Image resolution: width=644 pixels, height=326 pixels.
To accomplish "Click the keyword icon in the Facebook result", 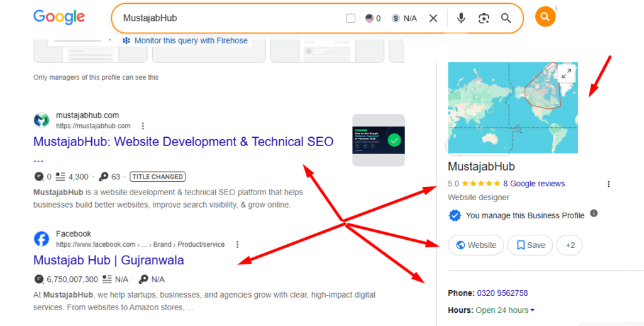I will point(143,279).
